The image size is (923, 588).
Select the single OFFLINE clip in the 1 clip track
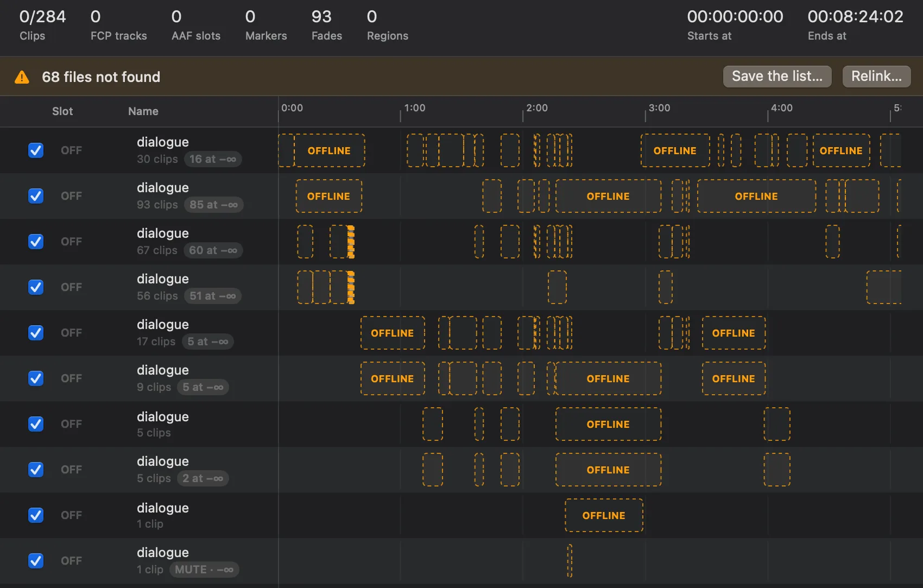pos(604,515)
